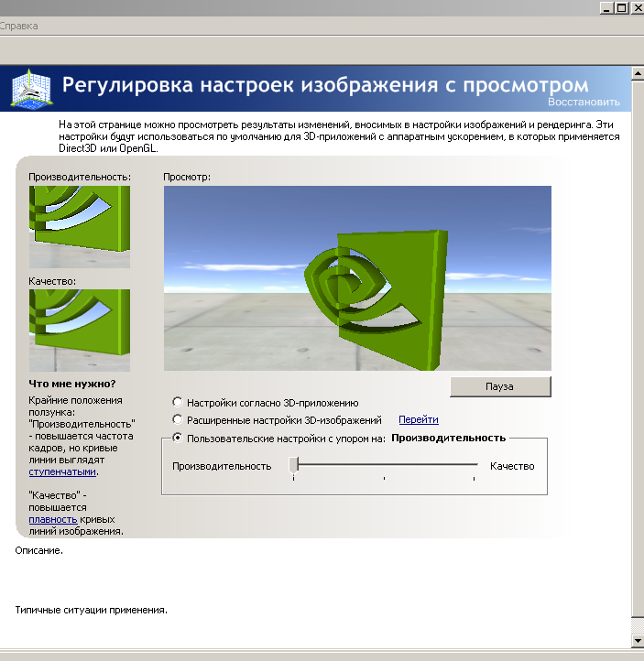Click the Качество sample thumbnail
This screenshot has height=661, width=644.
coord(79,330)
